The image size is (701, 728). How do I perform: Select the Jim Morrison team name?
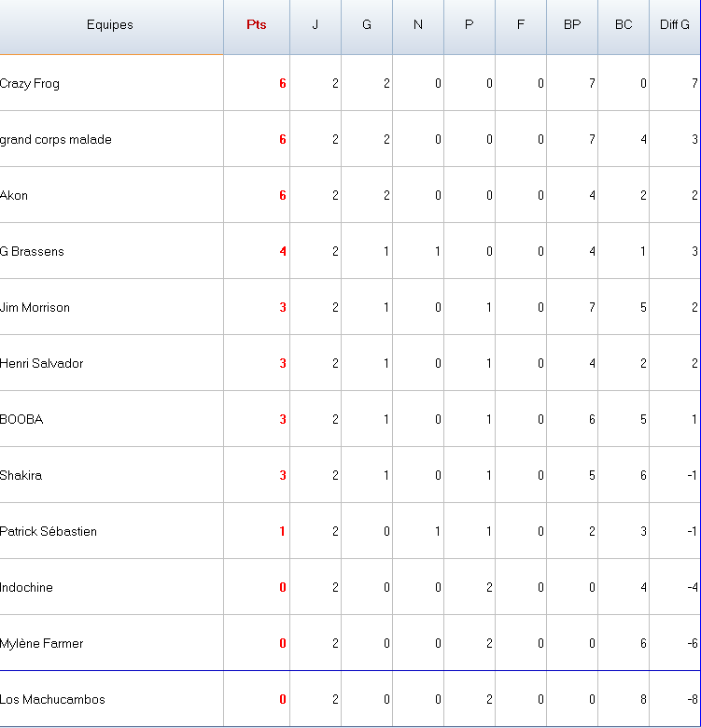35,307
